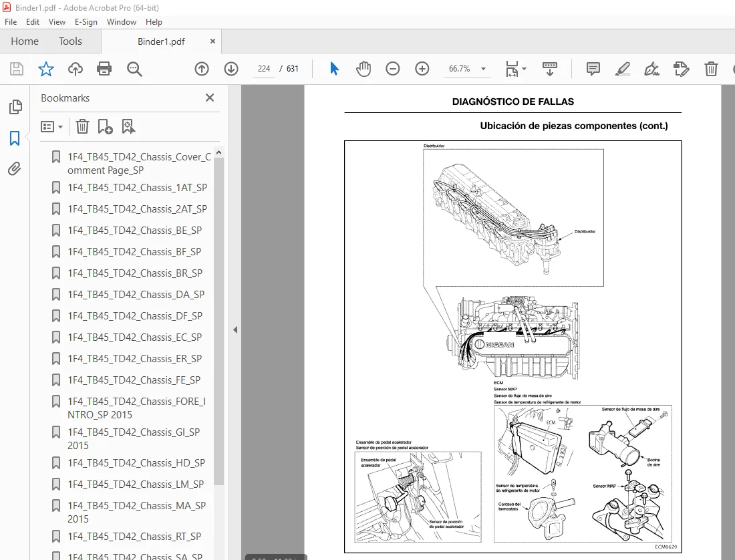
Task: Add file to starred favorites
Action: pos(46,69)
